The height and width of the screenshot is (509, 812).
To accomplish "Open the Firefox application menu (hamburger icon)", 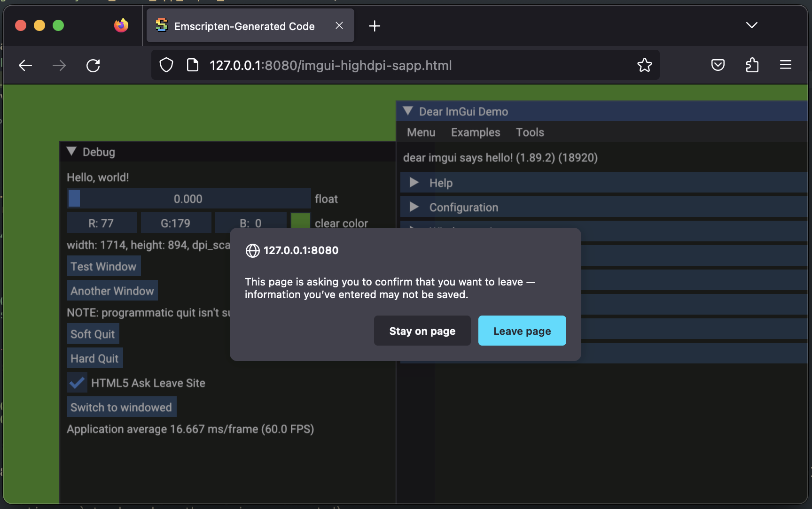I will 785,65.
